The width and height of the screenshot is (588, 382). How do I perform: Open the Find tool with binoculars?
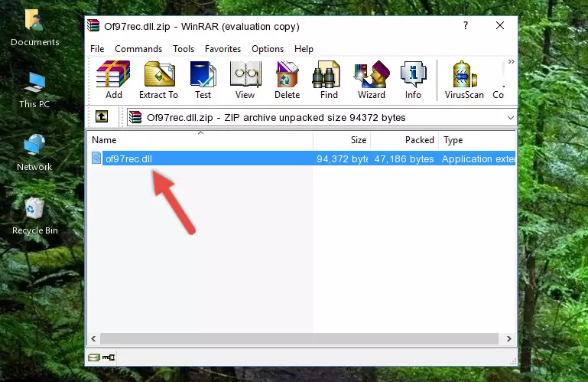tap(329, 80)
